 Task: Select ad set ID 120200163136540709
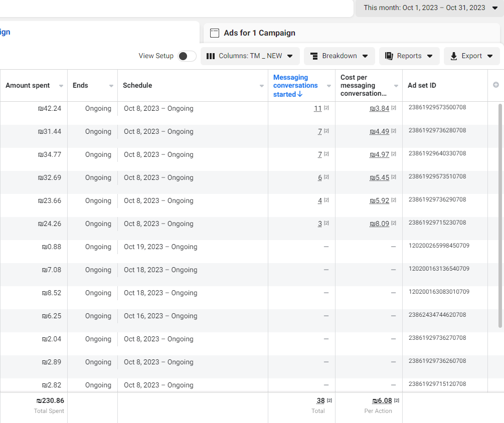coord(439,269)
